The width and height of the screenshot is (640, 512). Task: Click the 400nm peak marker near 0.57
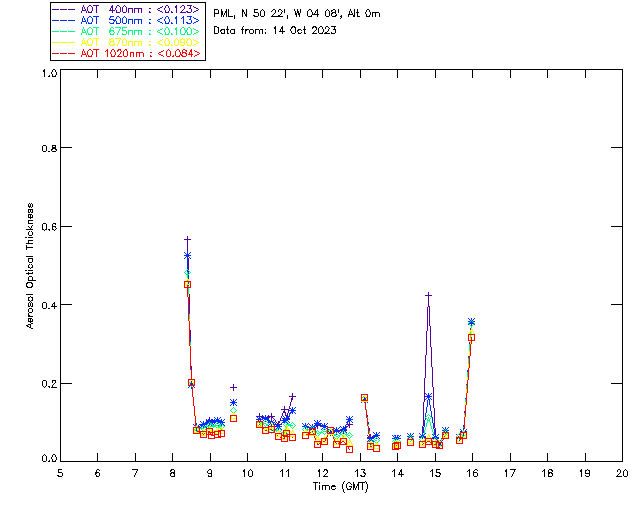pyautogui.click(x=187, y=239)
